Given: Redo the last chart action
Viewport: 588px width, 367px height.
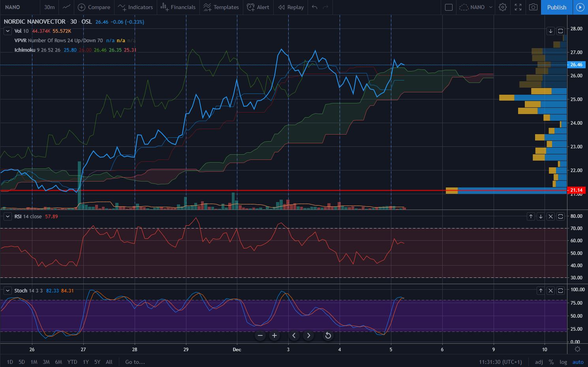Looking at the screenshot, I should (x=326, y=7).
